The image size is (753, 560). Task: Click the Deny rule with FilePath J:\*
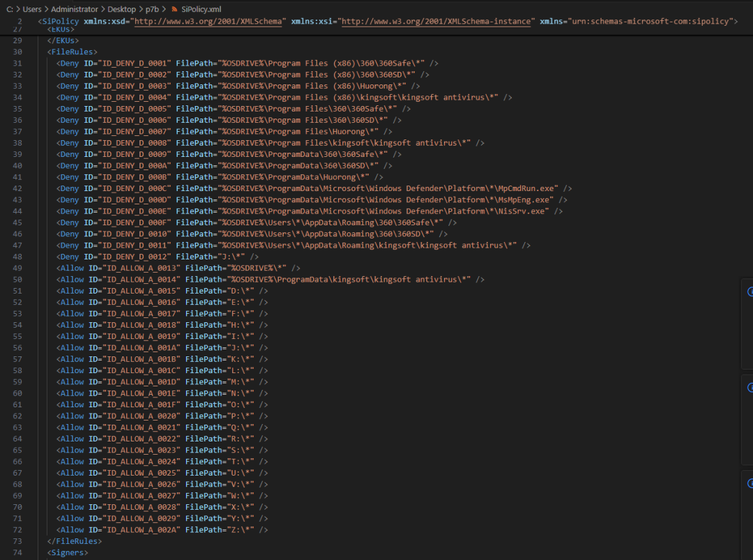pos(158,257)
